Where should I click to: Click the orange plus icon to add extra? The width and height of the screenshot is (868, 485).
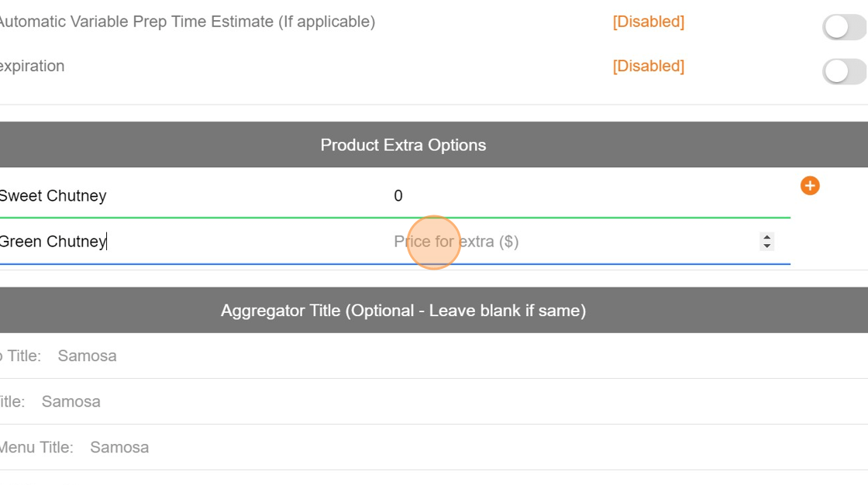pyautogui.click(x=810, y=186)
